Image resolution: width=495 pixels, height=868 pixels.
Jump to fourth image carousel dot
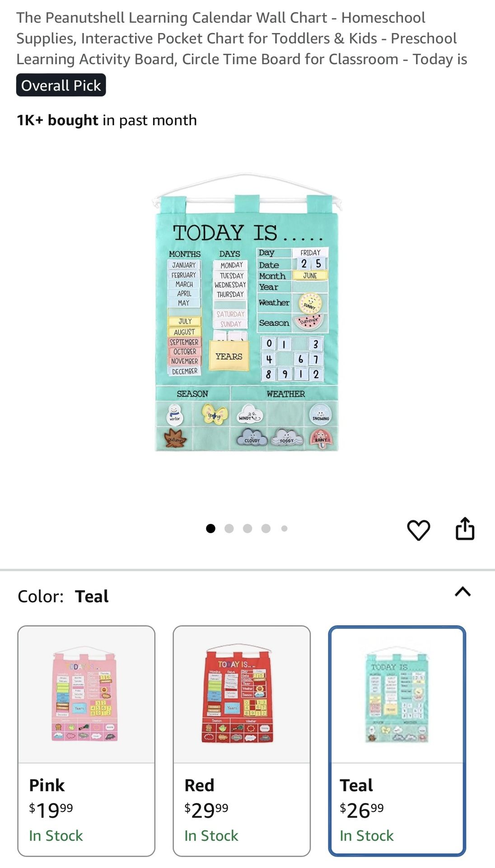click(x=266, y=528)
